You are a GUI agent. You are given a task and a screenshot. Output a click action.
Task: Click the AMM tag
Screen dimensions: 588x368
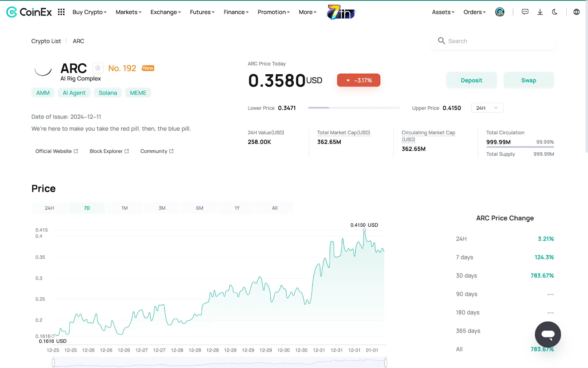[43, 93]
